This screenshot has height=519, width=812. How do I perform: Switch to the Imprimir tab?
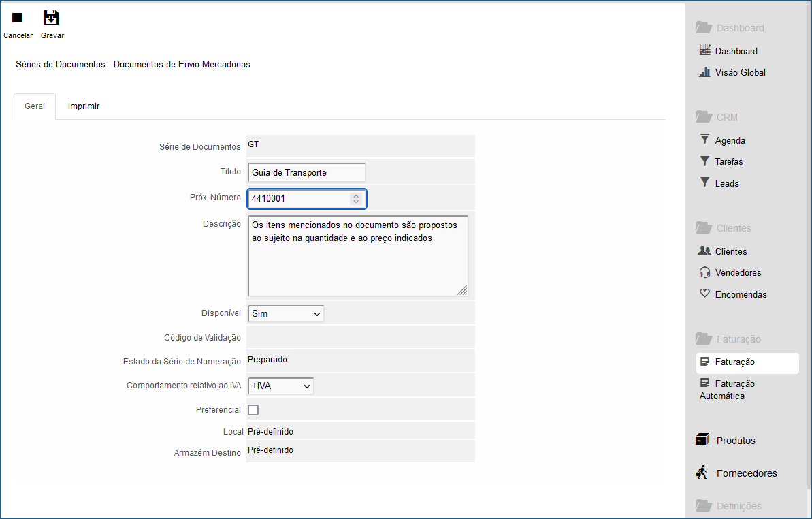[x=83, y=106]
